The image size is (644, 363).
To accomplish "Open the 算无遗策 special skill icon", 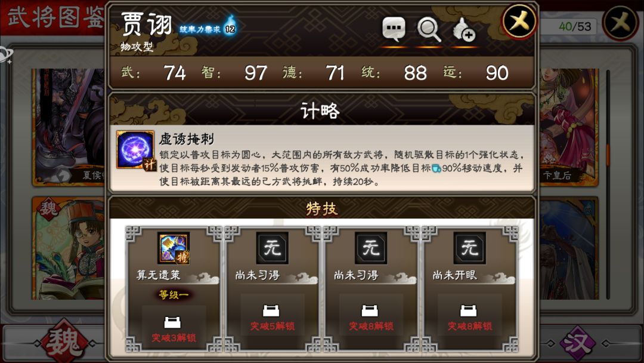I will [x=174, y=248].
